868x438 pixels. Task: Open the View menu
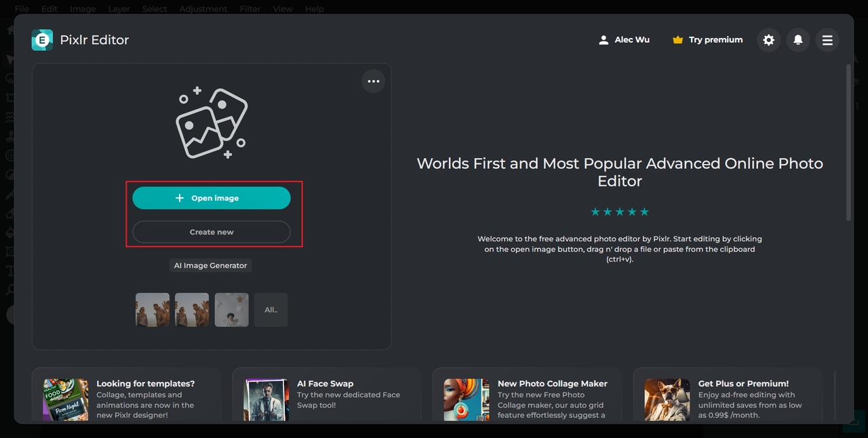pyautogui.click(x=283, y=9)
